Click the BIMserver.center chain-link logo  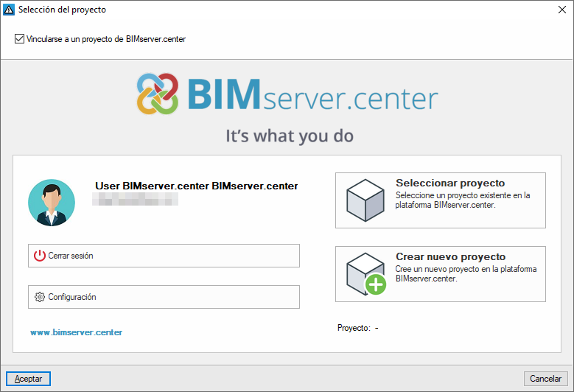(x=158, y=94)
